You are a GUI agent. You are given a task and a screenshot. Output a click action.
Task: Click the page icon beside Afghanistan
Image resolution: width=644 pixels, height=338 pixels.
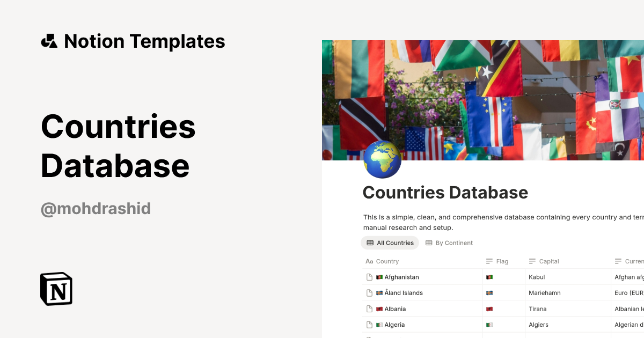tap(369, 277)
